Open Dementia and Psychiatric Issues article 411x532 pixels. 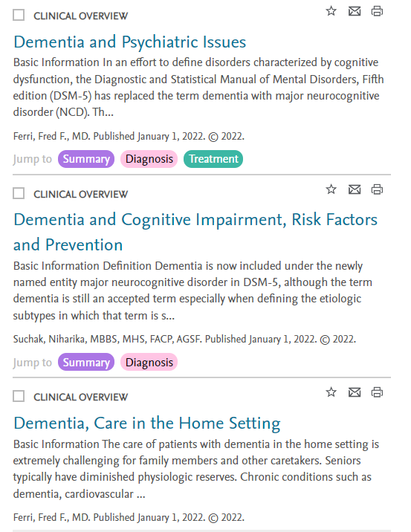coord(129,42)
